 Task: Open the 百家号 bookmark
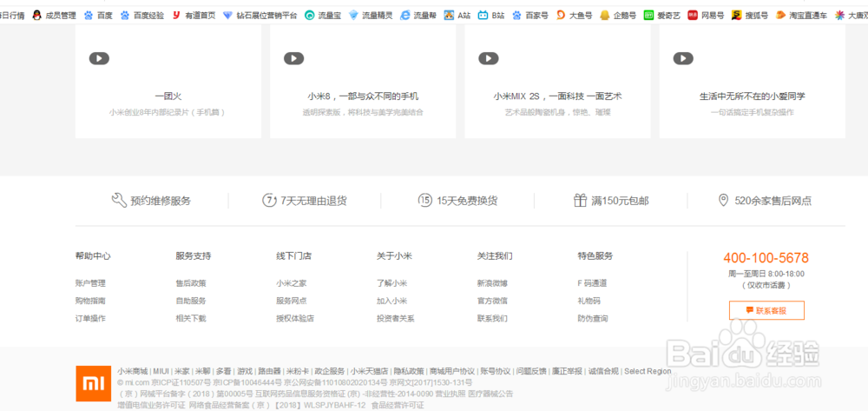pos(529,16)
